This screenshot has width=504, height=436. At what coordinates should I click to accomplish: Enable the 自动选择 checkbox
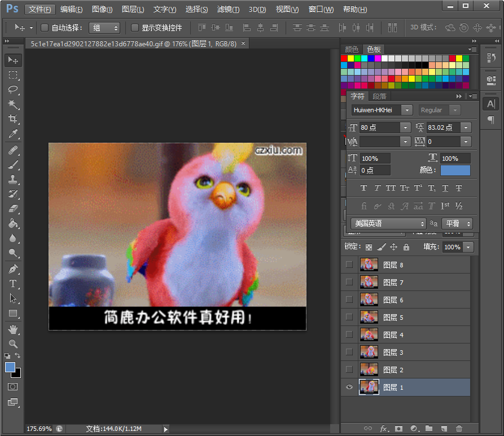tap(44, 27)
